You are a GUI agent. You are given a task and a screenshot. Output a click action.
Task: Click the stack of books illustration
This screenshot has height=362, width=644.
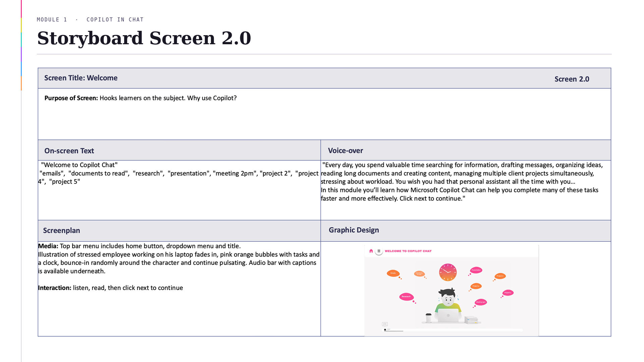click(x=471, y=320)
